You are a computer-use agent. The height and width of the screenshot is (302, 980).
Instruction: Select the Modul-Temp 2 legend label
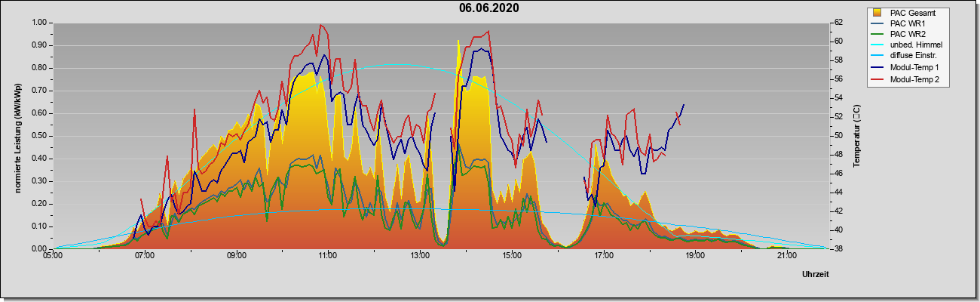(915, 80)
